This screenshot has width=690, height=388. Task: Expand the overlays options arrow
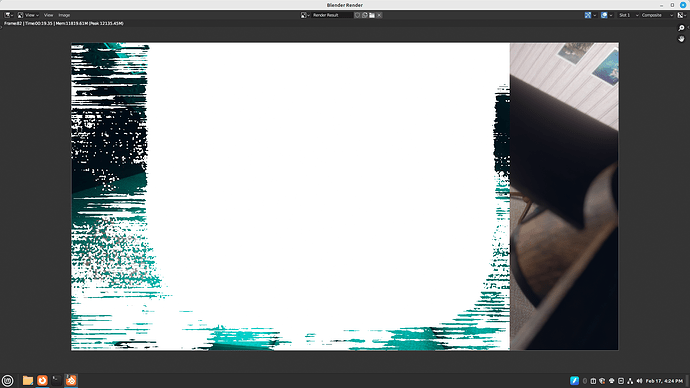[x=611, y=15]
